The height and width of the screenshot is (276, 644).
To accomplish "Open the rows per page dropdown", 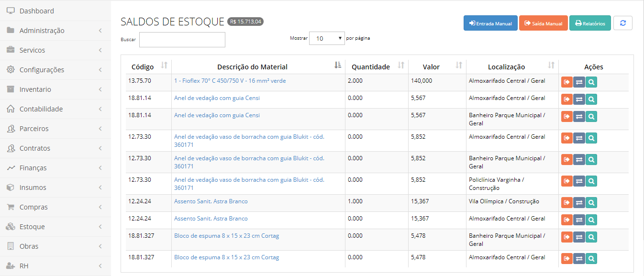I will point(327,38).
